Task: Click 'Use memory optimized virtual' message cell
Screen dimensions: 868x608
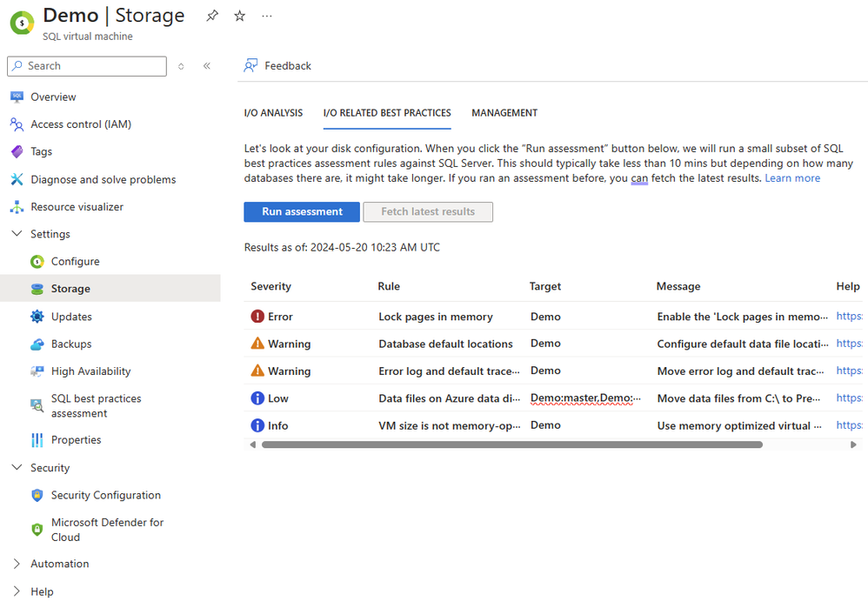Action: pos(739,426)
